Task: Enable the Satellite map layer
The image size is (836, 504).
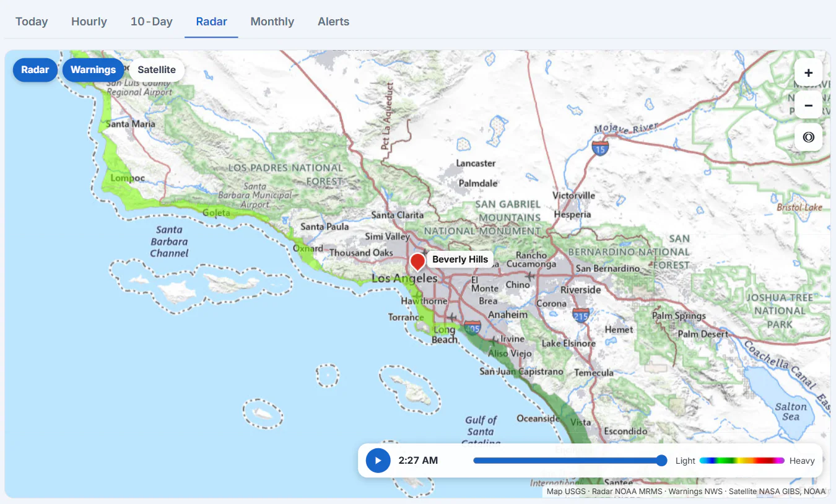Action: click(x=157, y=70)
